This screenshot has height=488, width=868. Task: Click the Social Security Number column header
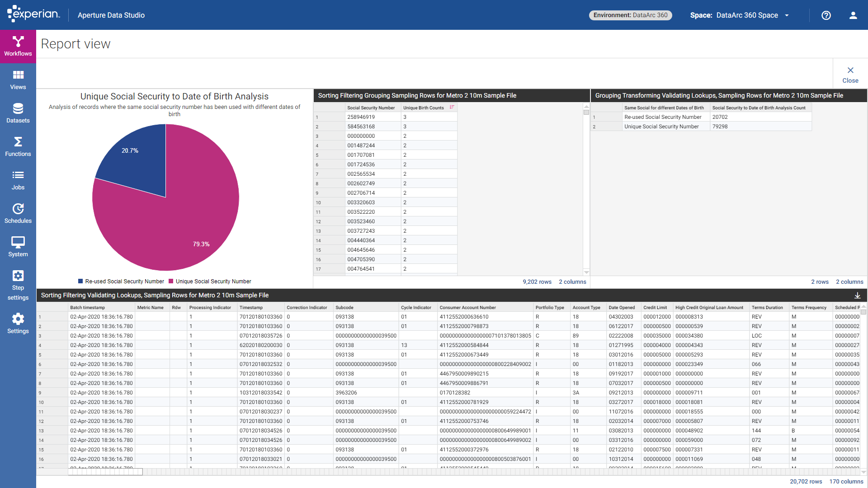click(371, 108)
